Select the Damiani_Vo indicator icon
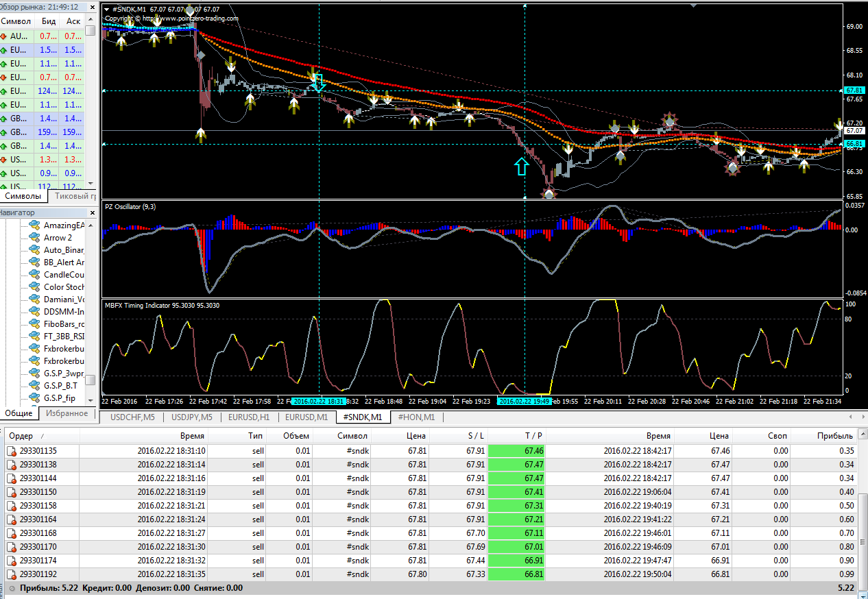The height and width of the screenshot is (599, 868). point(34,299)
